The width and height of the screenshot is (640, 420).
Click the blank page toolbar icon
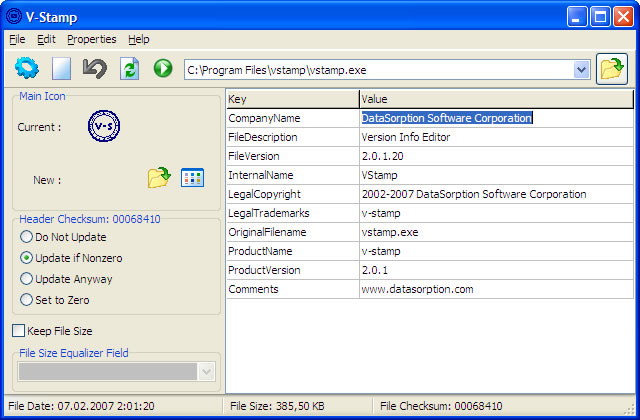click(x=62, y=68)
